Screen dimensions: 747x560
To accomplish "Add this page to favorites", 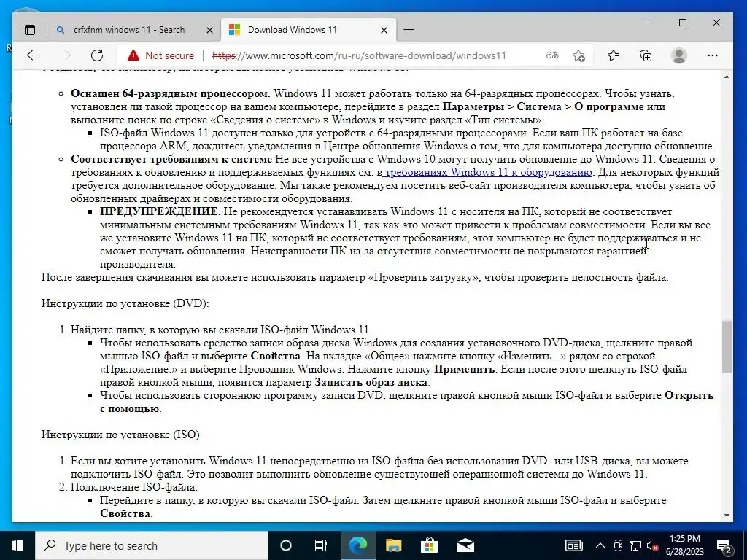I will [x=578, y=55].
